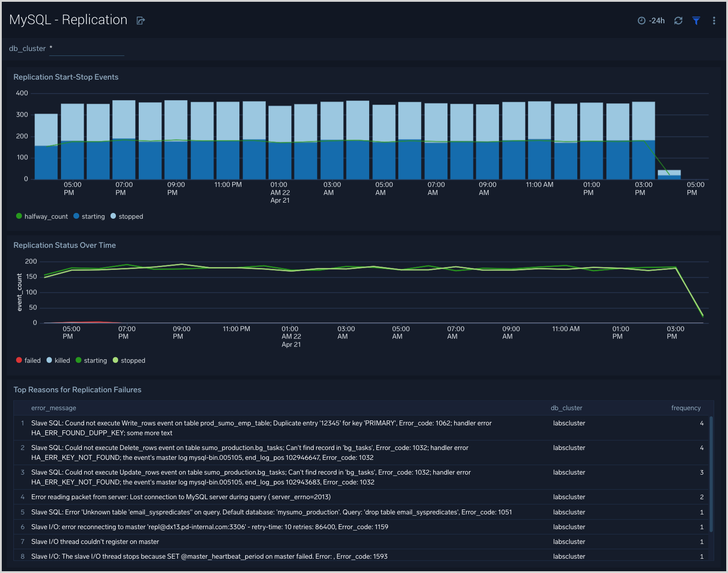
Task: Click the blue filter funnel icon
Action: [696, 21]
